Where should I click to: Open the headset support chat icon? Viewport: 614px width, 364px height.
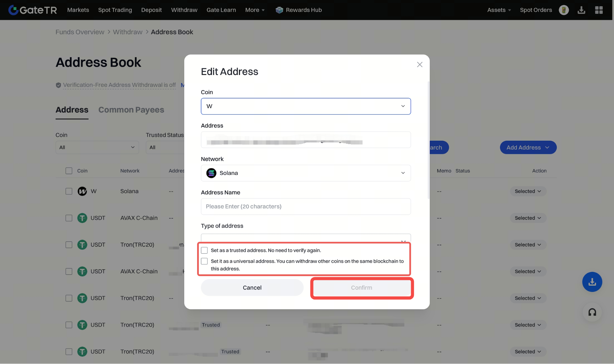coord(592,312)
